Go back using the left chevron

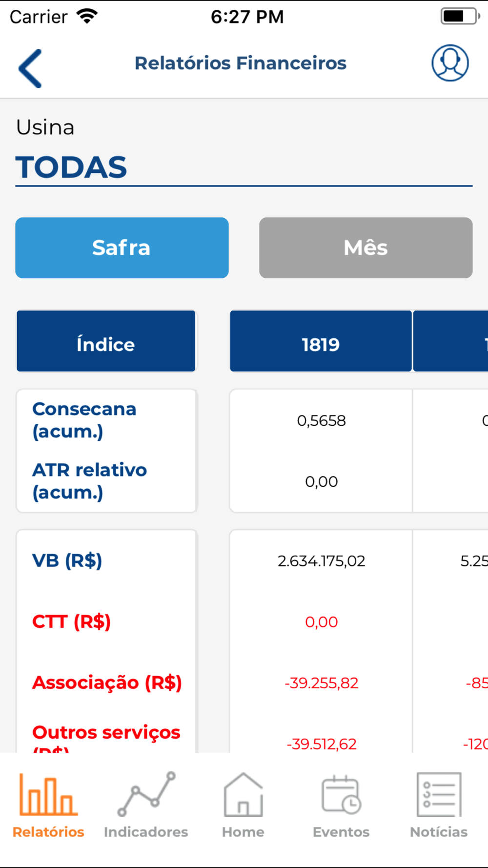(30, 68)
